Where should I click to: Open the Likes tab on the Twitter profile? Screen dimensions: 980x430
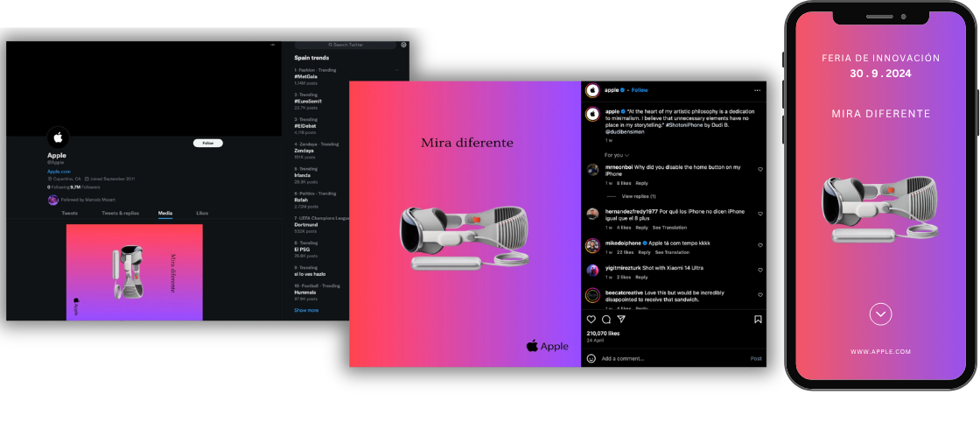(x=202, y=214)
